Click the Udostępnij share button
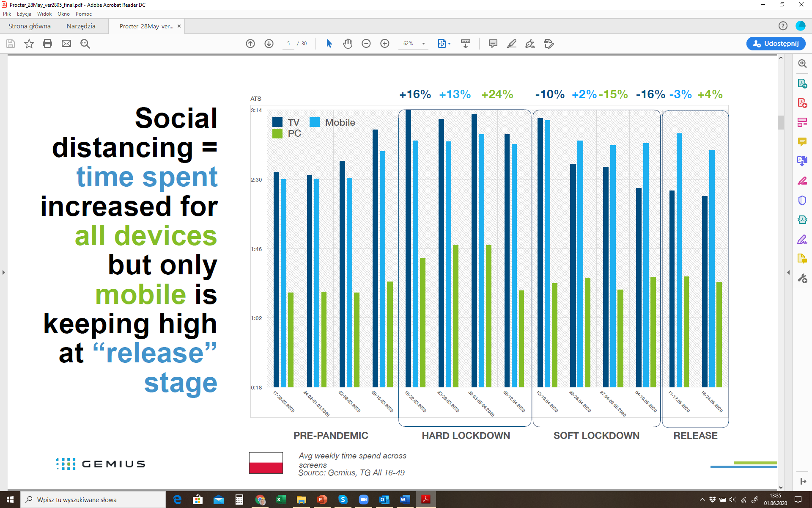Screen dimensions: 812x508 (x=776, y=44)
